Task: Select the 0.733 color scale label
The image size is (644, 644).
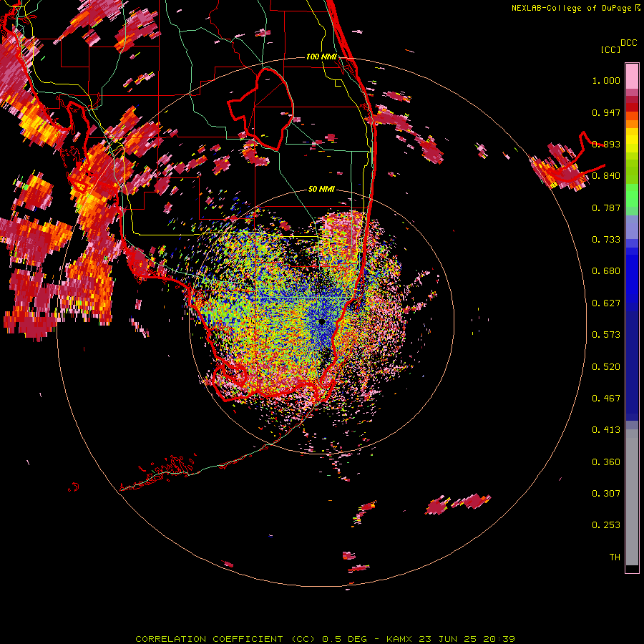Action: point(606,240)
